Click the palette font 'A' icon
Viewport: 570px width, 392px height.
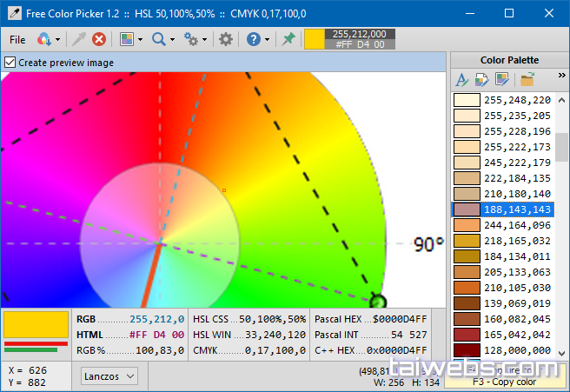[462, 80]
